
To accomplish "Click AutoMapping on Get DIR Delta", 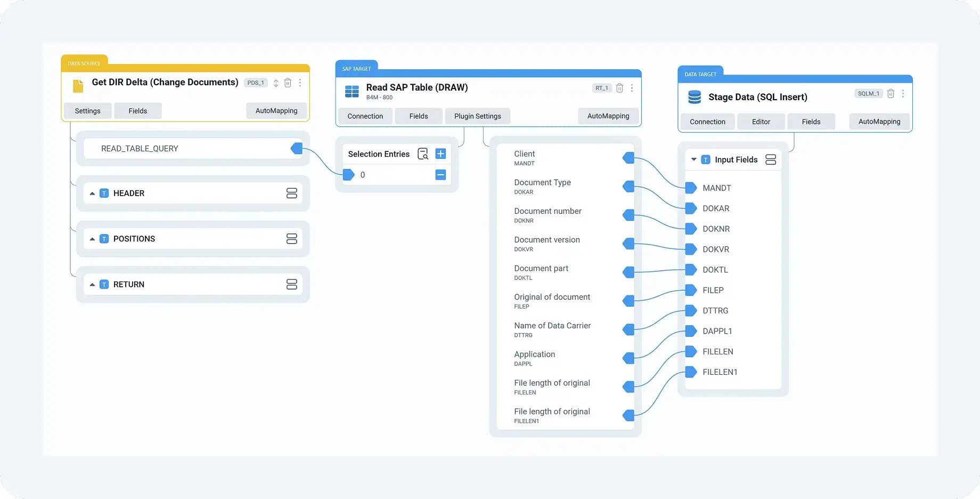I will [276, 111].
